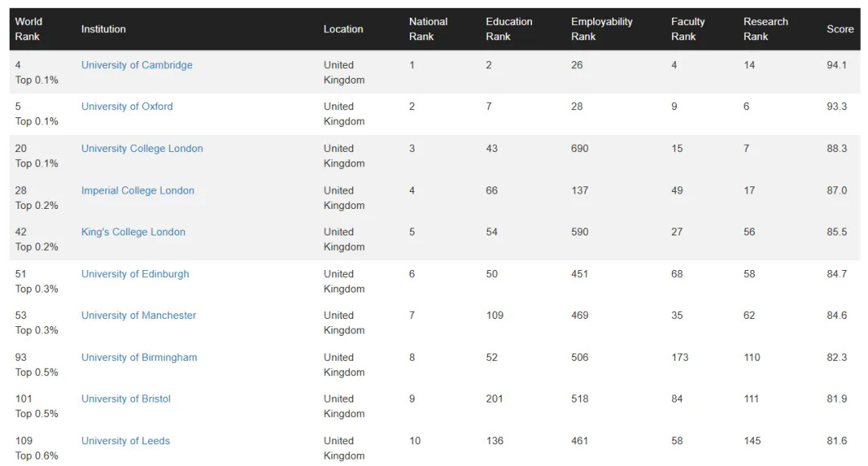Click the Score column header

840,29
